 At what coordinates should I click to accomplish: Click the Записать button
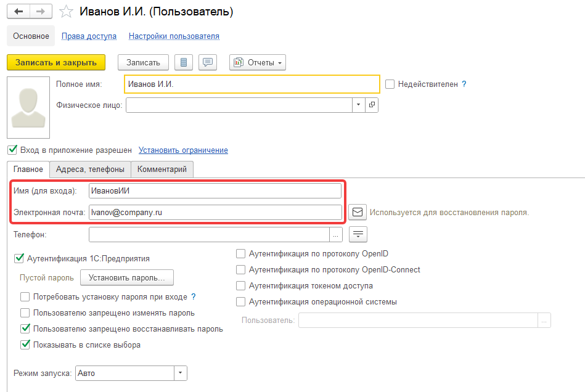pos(143,62)
